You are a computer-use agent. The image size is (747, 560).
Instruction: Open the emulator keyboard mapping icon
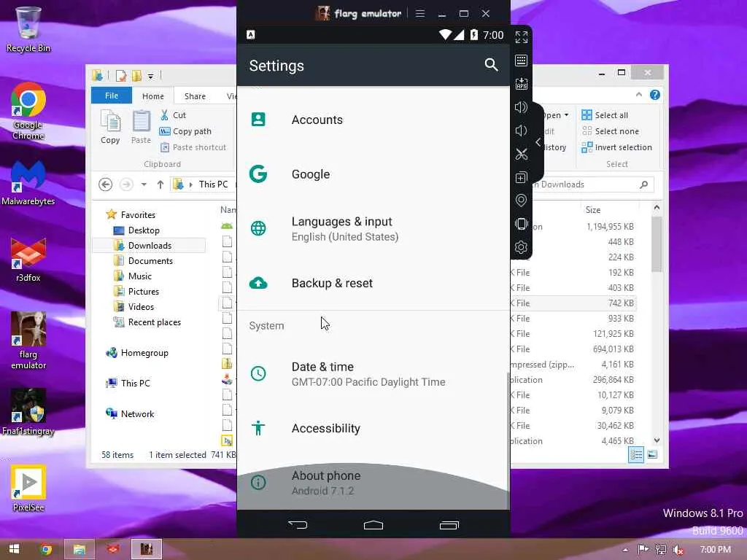pyautogui.click(x=521, y=61)
